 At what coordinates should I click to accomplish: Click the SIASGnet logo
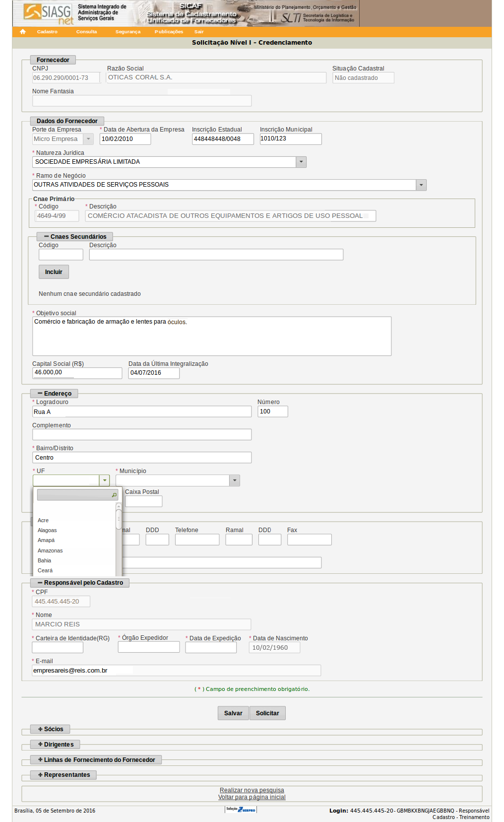click(48, 13)
